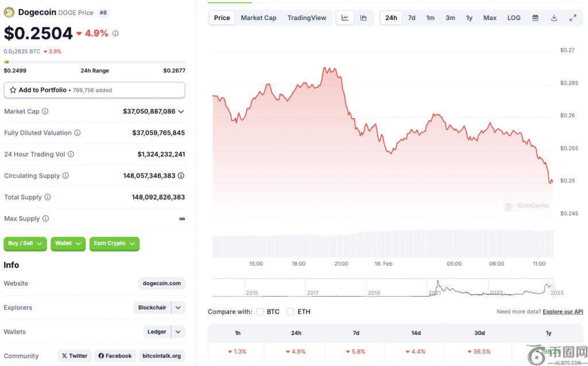Enable BTC comparison checkbox
588x366 pixels.
(260, 312)
